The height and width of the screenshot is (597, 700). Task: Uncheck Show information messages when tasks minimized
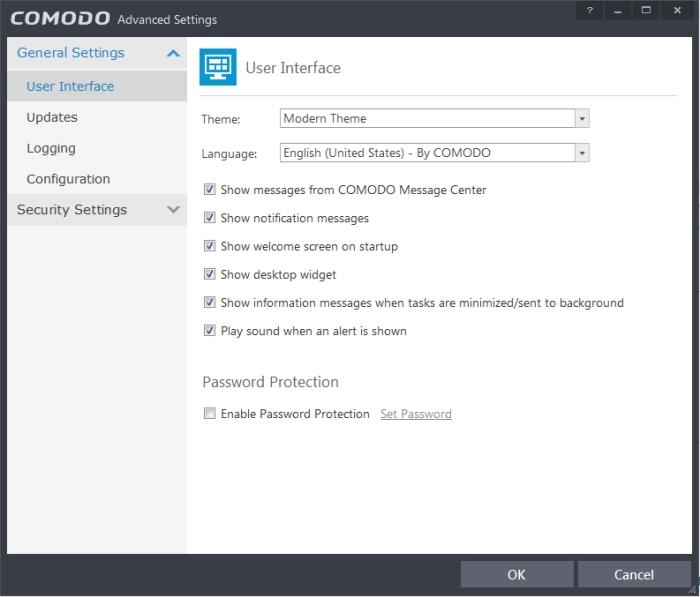click(209, 302)
